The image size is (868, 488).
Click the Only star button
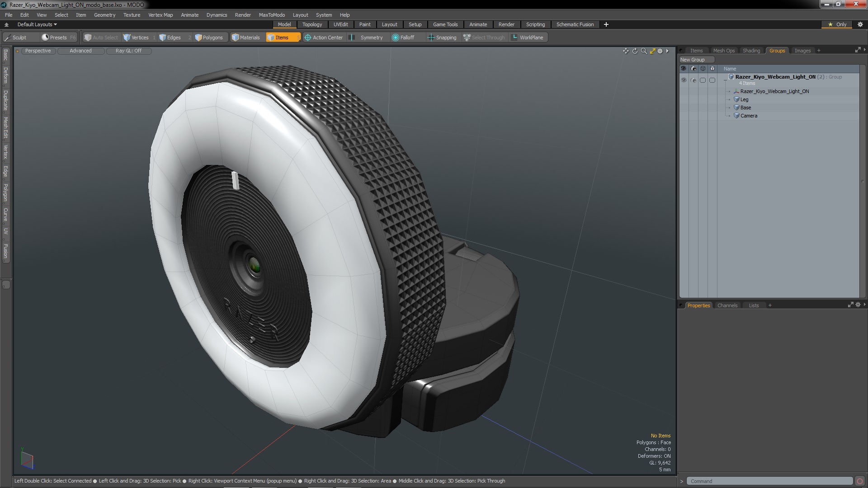[837, 24]
